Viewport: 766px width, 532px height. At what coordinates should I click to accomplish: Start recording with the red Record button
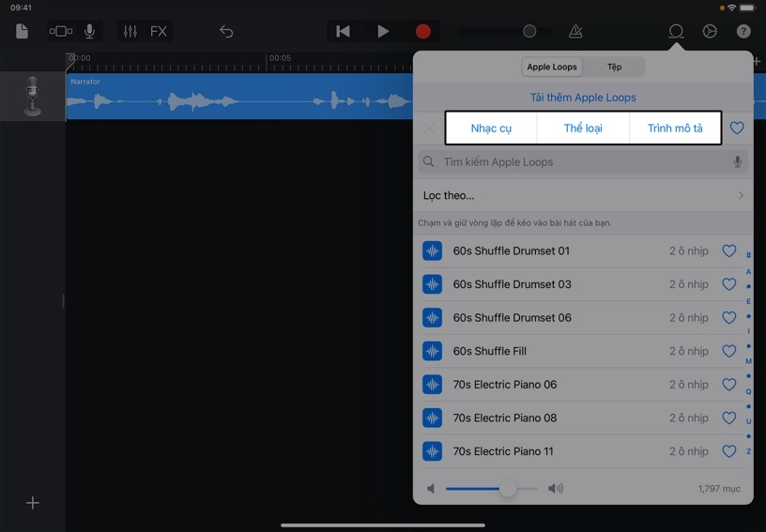tap(423, 31)
